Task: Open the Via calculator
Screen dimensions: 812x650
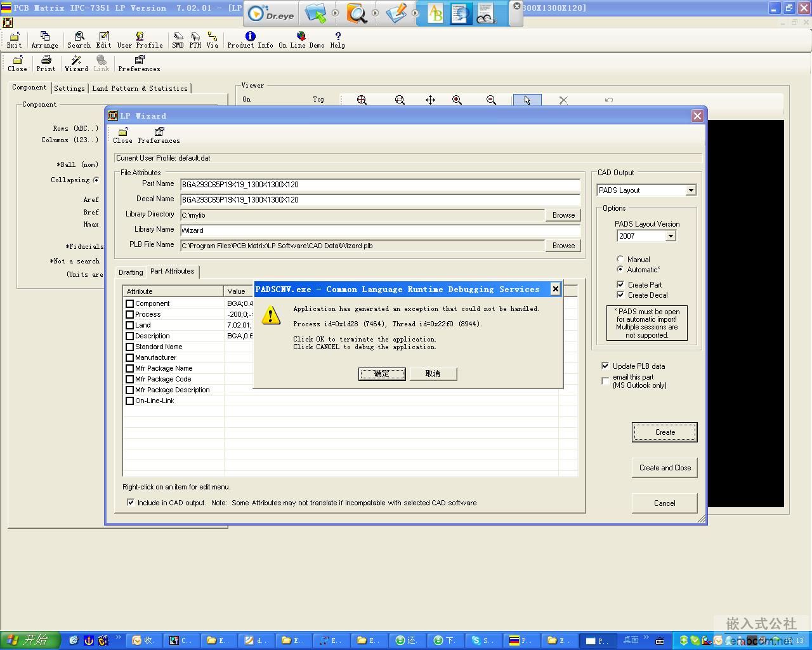Action: [x=212, y=40]
